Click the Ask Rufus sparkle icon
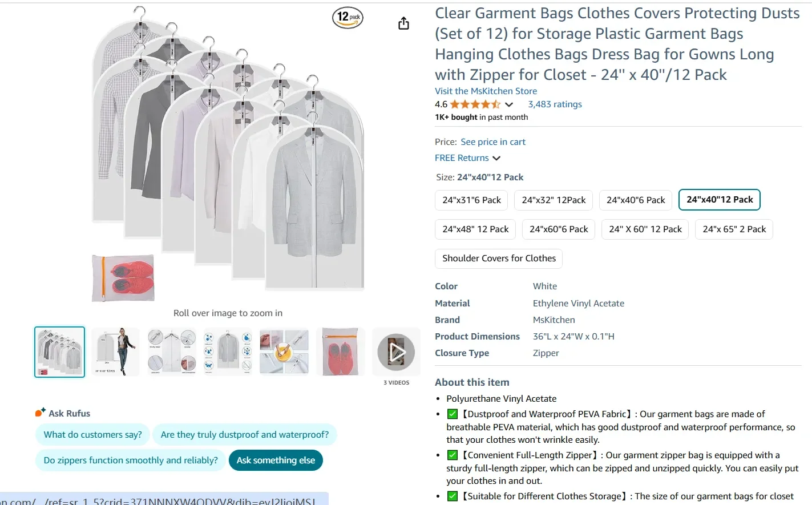Viewport: 812px width, 505px height. [40, 411]
